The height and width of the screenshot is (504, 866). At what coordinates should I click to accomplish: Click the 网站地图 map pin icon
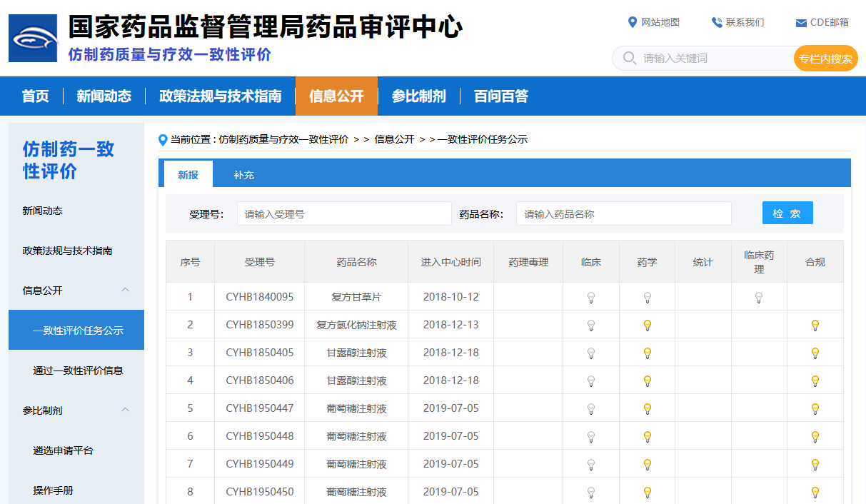[x=632, y=22]
